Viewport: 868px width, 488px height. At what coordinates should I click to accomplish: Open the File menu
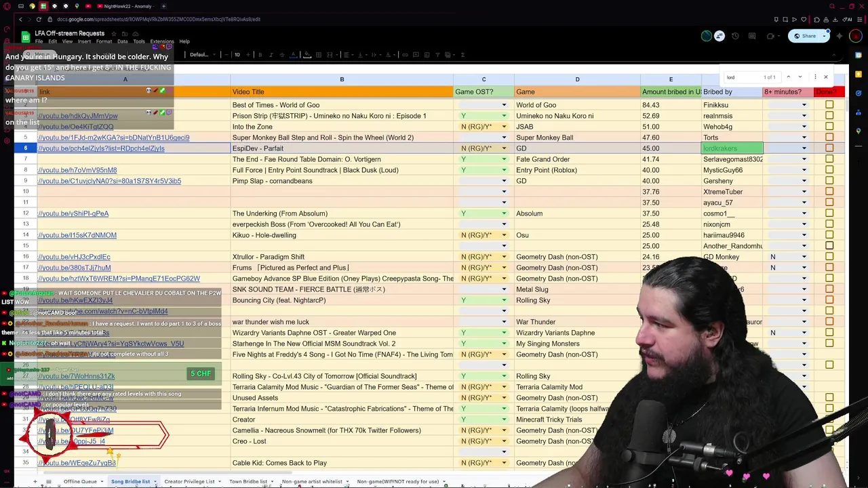(x=39, y=41)
